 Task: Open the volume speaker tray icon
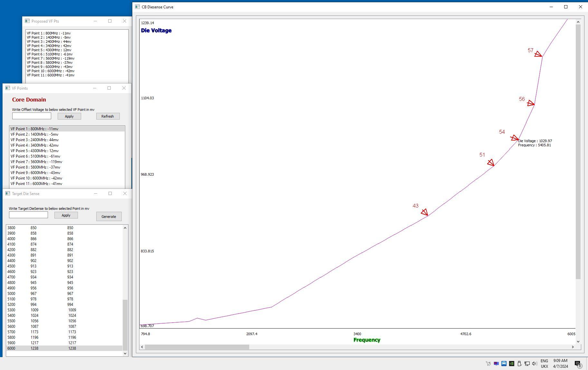point(535,364)
